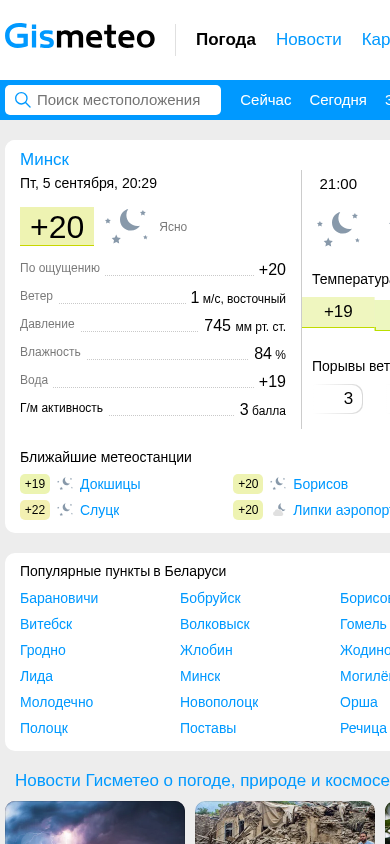Image resolution: width=390 pixels, height=844 pixels.
Task: Click the clear night moon icon beside +20
Action: tap(126, 227)
